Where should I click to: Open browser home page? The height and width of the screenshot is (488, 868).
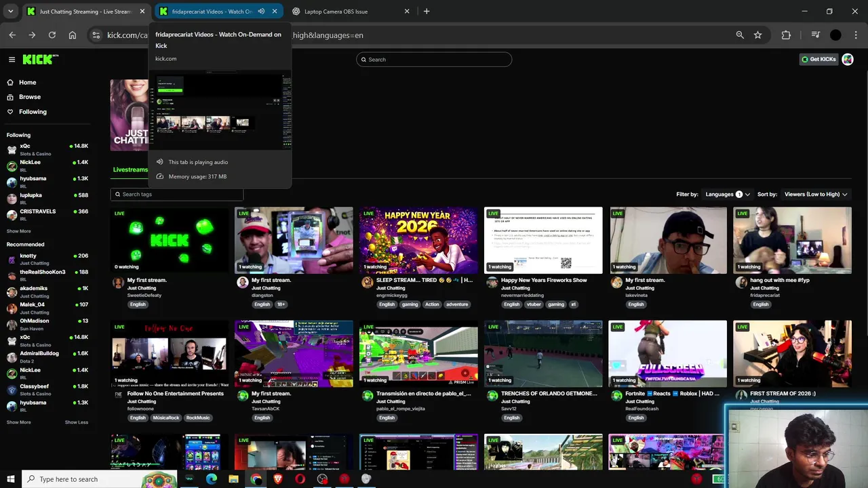click(73, 35)
